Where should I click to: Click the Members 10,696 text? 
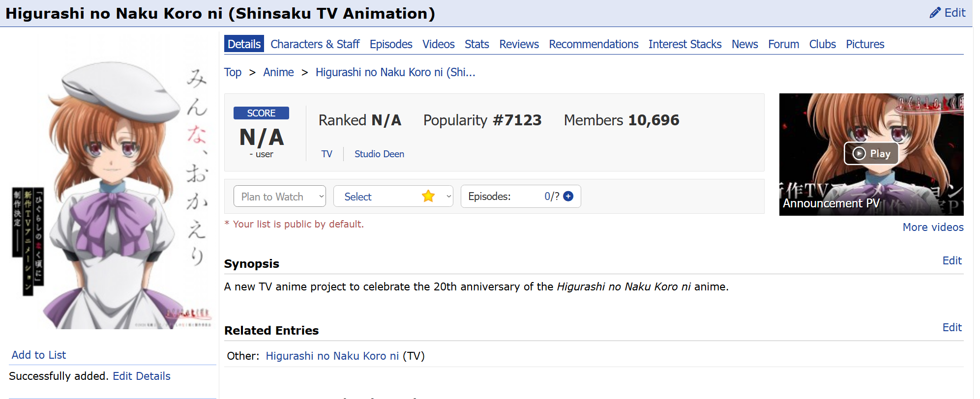coord(622,120)
